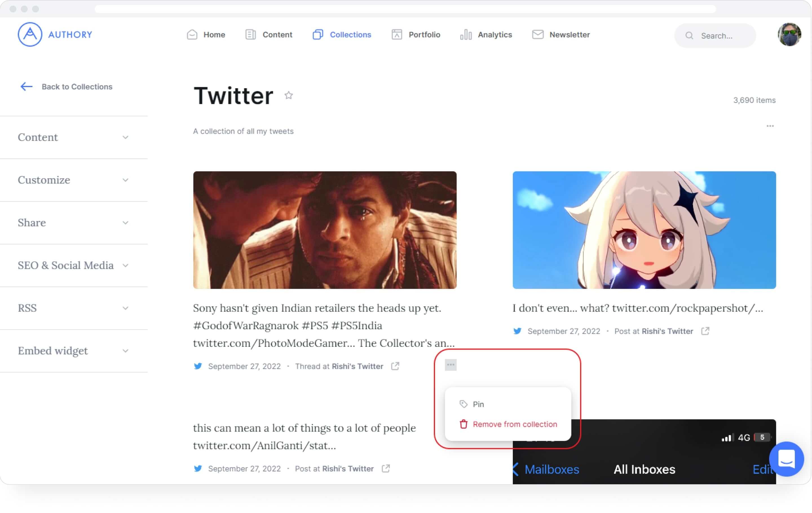Click the Twitter bird icon on Sony thread
Screen dimensions: 812x513
[198, 366]
